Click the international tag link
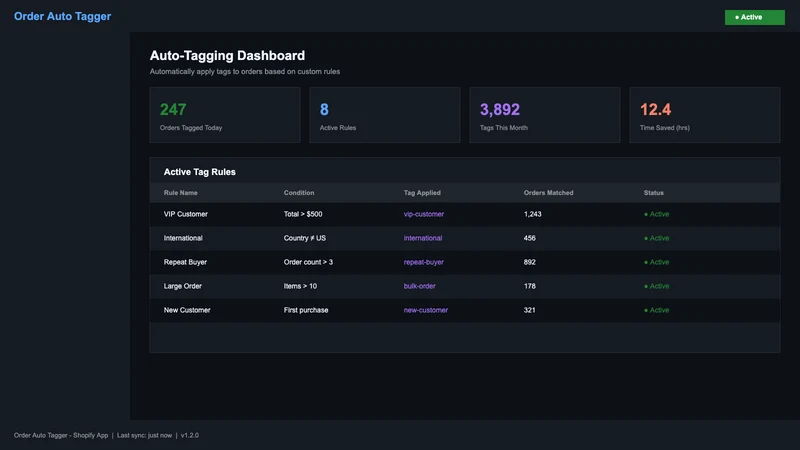 coord(422,238)
